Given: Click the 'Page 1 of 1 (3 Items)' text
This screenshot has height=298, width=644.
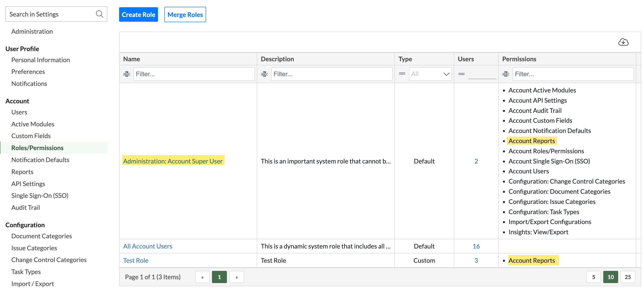Looking at the screenshot, I should 152,277.
